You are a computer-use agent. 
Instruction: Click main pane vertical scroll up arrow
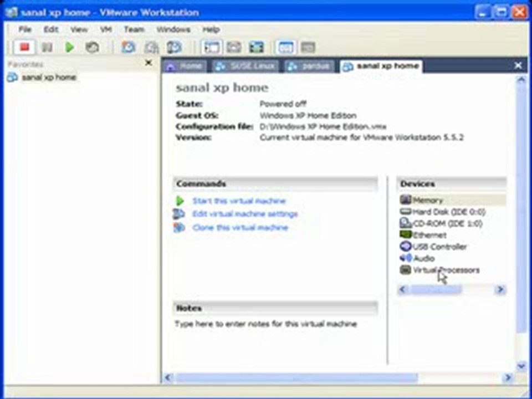coord(521,80)
